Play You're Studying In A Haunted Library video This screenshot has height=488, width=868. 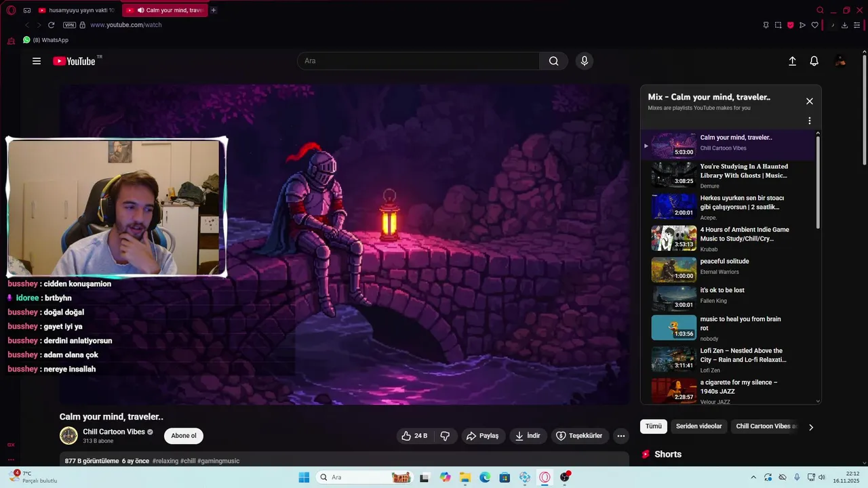(728, 174)
